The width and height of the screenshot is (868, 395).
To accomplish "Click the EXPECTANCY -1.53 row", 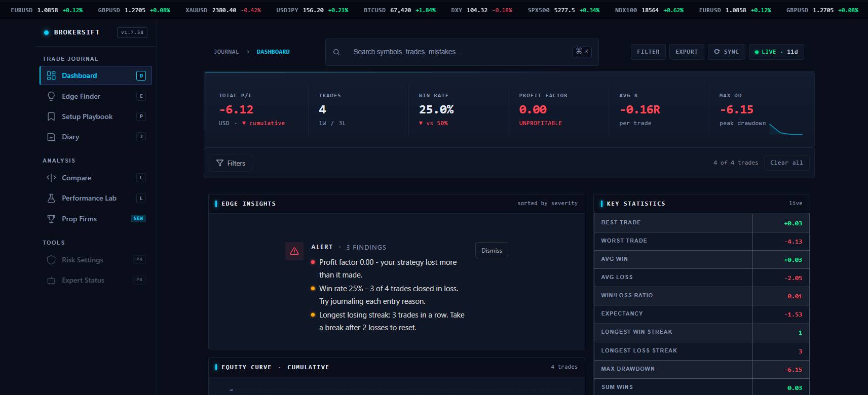I will pyautogui.click(x=702, y=314).
